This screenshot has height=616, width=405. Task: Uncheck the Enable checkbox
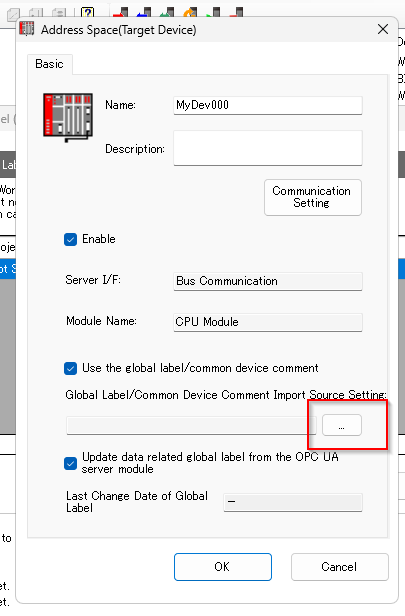tap(70, 239)
